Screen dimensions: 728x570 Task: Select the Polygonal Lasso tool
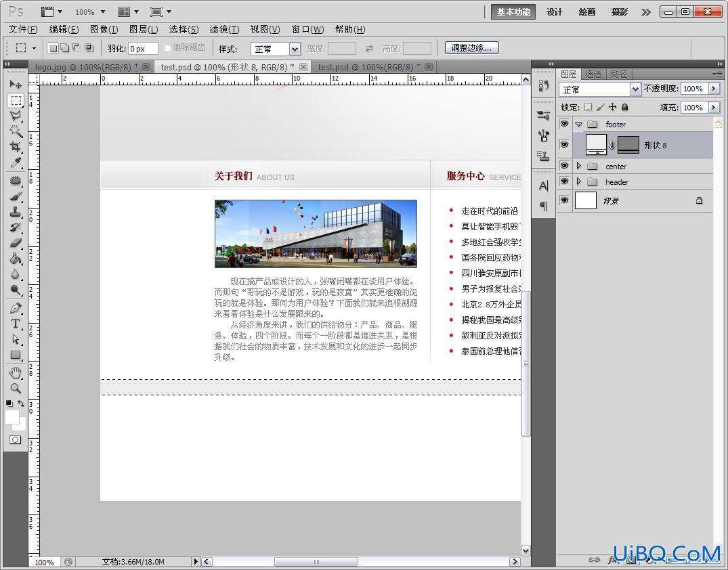coord(16,116)
